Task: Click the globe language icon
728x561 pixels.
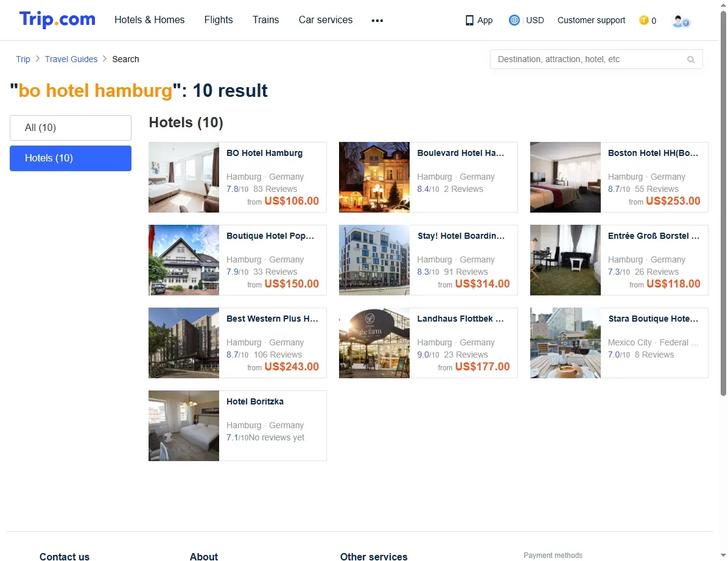Action: tap(514, 20)
